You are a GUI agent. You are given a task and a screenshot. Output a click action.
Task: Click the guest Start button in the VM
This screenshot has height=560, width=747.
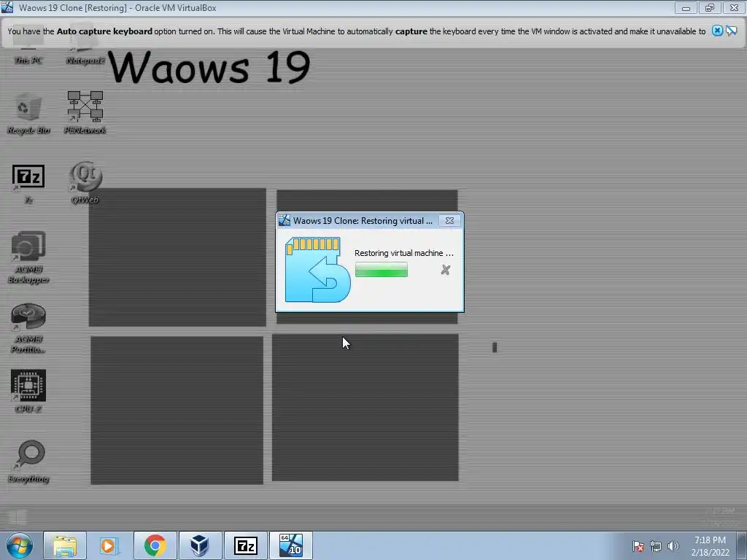18,517
